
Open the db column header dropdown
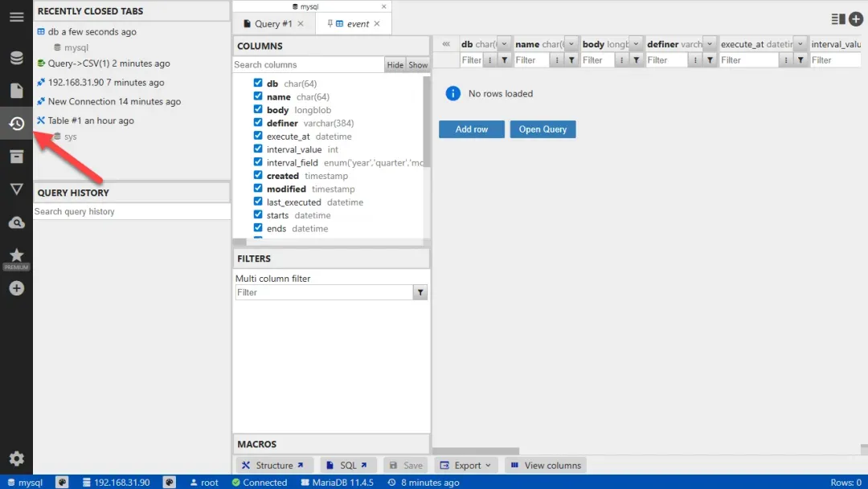(x=504, y=44)
